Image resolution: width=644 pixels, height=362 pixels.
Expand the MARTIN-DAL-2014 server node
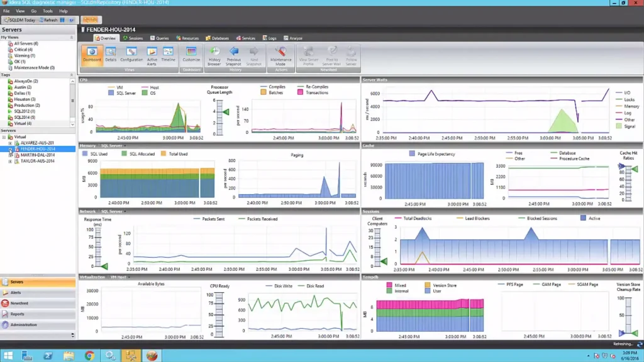pos(10,156)
